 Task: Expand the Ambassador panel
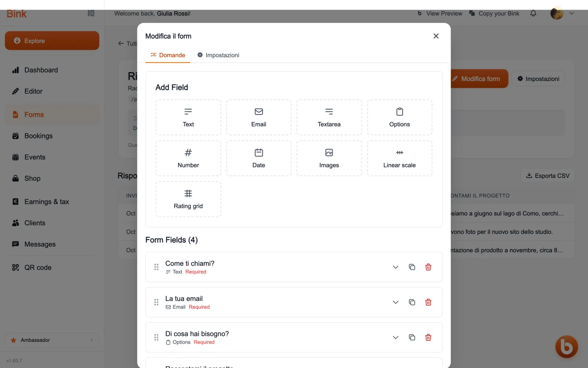pyautogui.click(x=52, y=340)
